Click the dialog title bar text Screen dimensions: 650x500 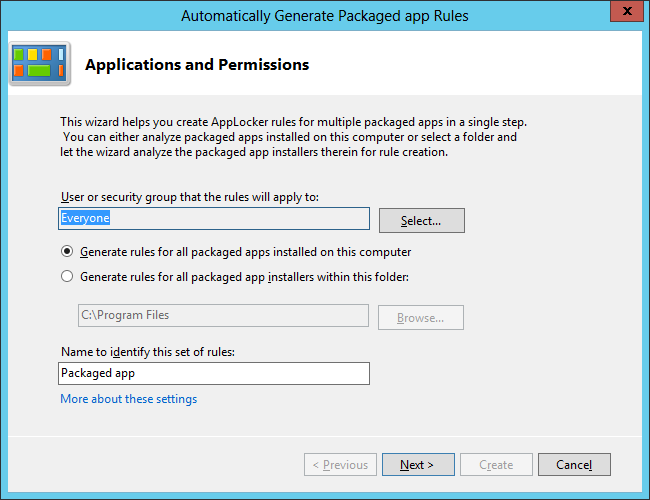tap(324, 15)
